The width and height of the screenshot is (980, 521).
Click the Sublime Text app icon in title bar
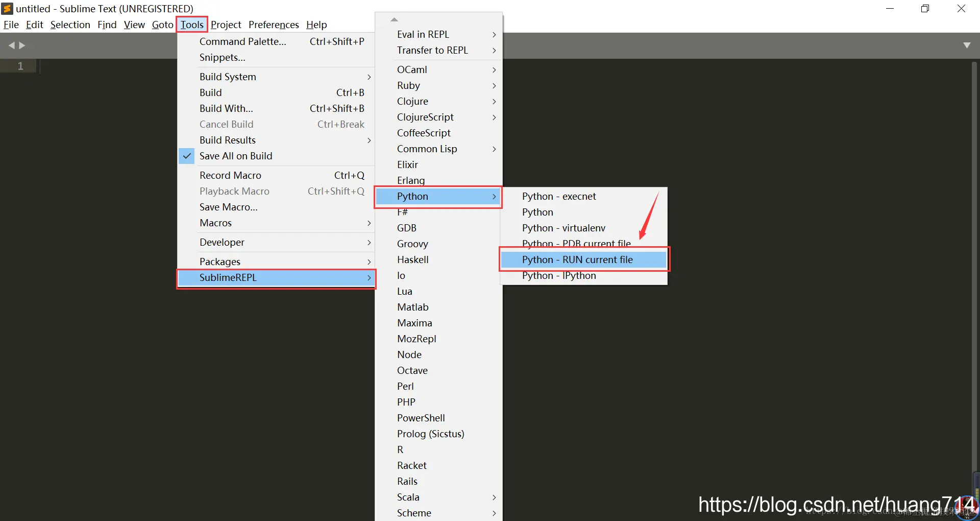point(7,8)
